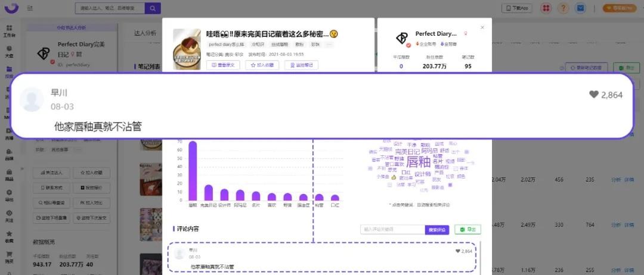Viewport: 644px width, 275px height.
Task: Click the orange membership badge button
Action: (620, 8)
